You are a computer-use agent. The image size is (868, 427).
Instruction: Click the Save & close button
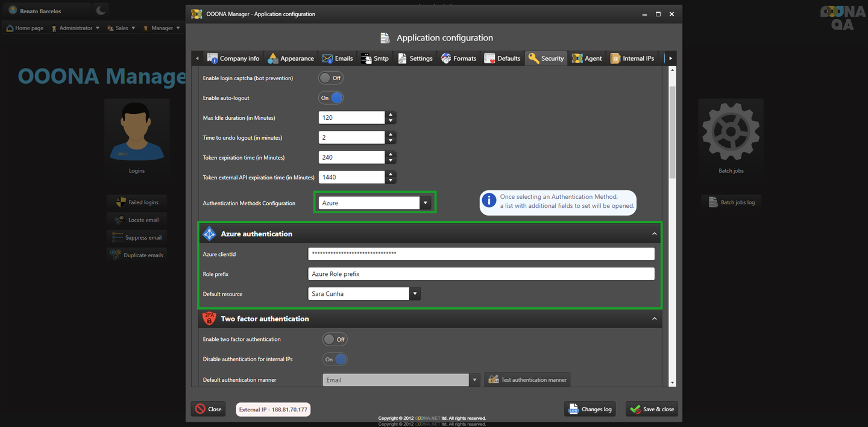point(652,409)
